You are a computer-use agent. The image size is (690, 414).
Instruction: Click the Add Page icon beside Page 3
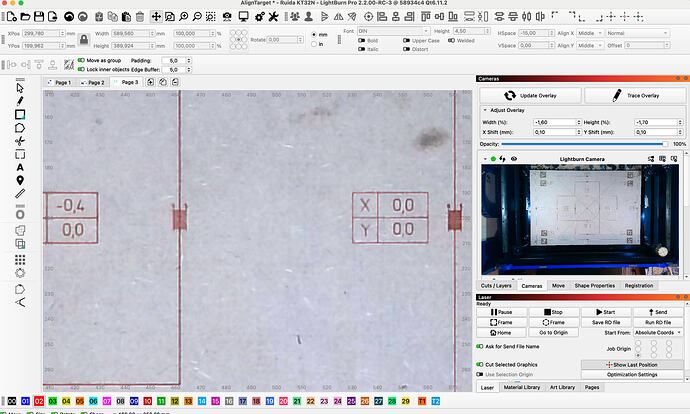(150, 82)
